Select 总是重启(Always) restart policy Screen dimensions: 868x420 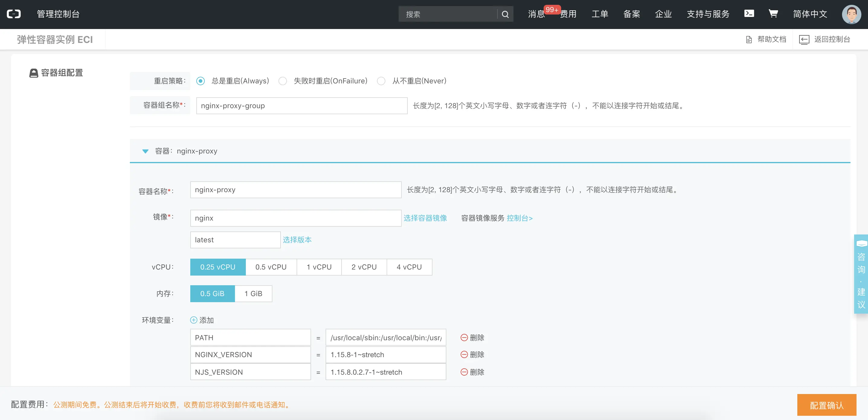[201, 81]
